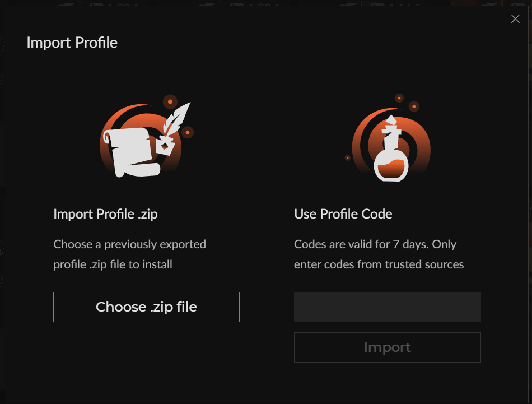The height and width of the screenshot is (404, 532).
Task: Click the scroll and quill illustration
Action: [x=147, y=136]
